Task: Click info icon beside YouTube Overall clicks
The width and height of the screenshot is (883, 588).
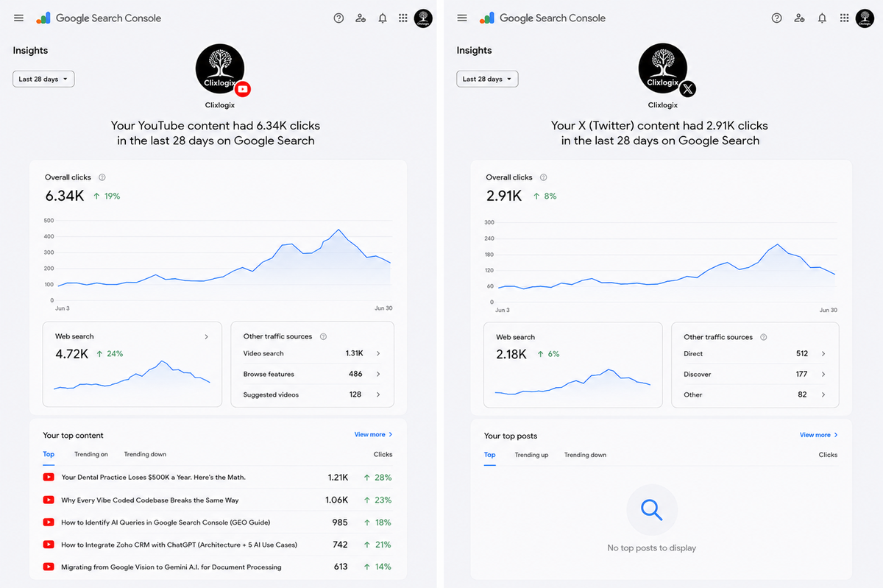Action: point(102,177)
